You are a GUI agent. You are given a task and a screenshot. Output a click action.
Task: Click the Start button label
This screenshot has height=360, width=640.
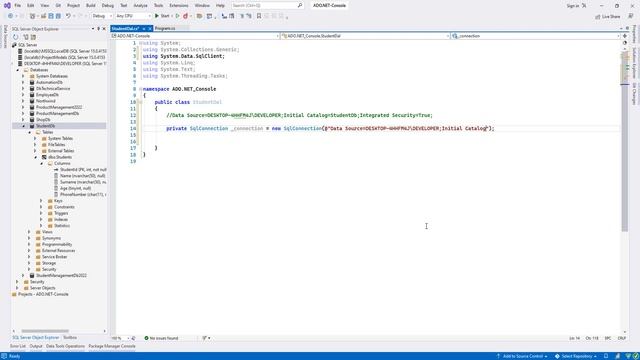165,16
